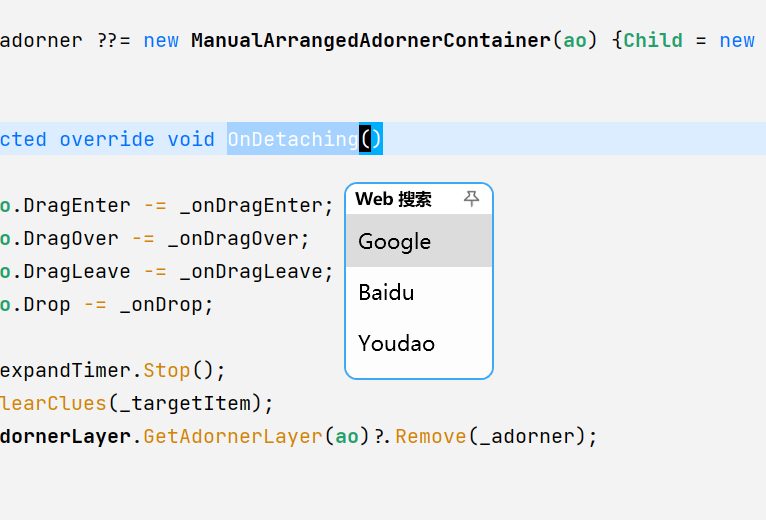Place the cursor on the _onDragLeave identifier

252,271
